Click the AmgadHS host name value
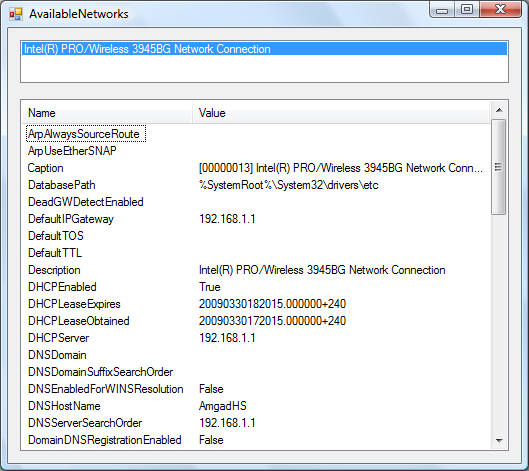Image resolution: width=529 pixels, height=471 pixels. coord(223,406)
